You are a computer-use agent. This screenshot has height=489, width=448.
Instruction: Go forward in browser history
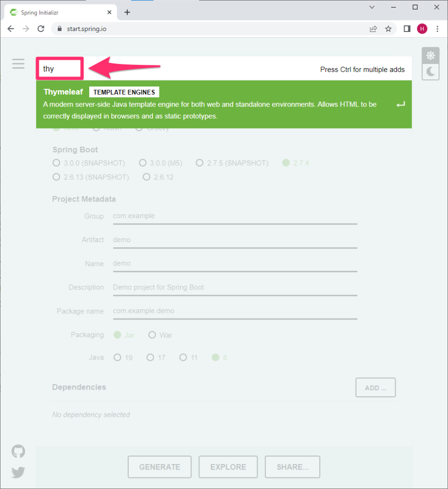click(26, 29)
